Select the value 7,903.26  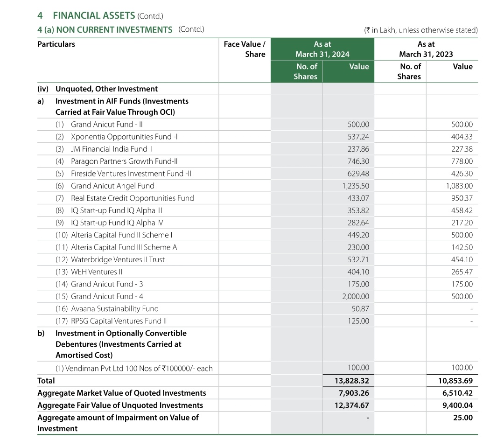point(354,393)
